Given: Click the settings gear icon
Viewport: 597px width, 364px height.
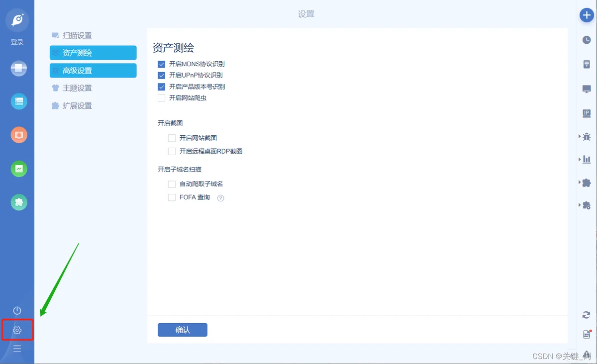Looking at the screenshot, I should [17, 330].
